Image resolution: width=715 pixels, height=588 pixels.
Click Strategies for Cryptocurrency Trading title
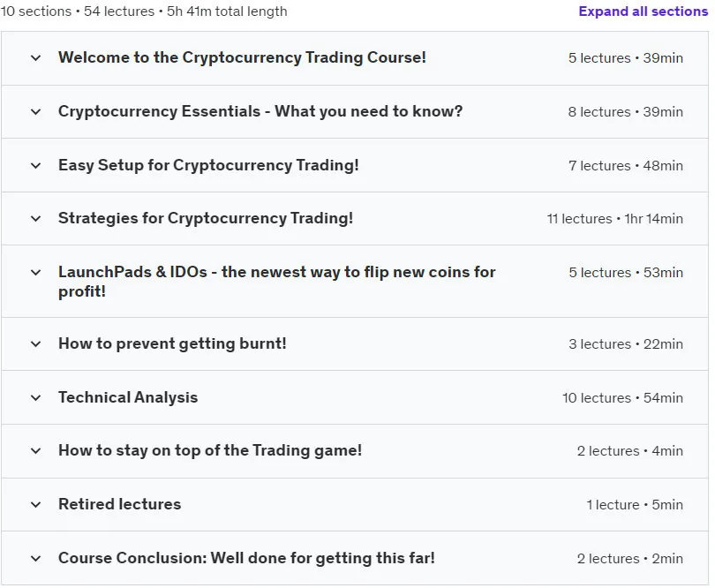click(206, 218)
